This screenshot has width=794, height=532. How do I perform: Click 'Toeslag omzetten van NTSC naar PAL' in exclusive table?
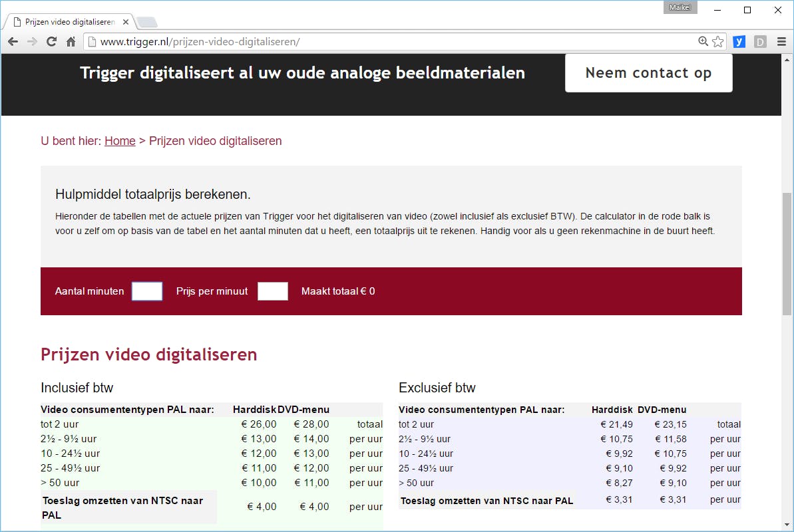click(x=487, y=501)
